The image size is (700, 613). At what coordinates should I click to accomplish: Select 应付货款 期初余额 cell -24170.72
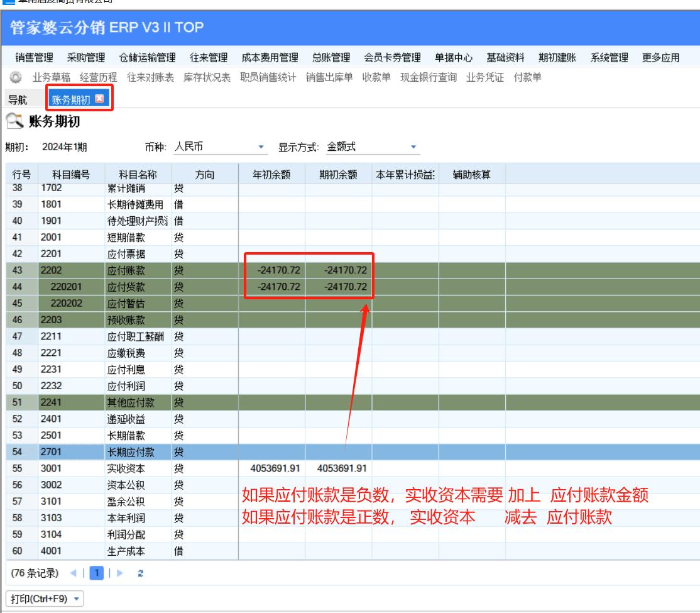(339, 287)
